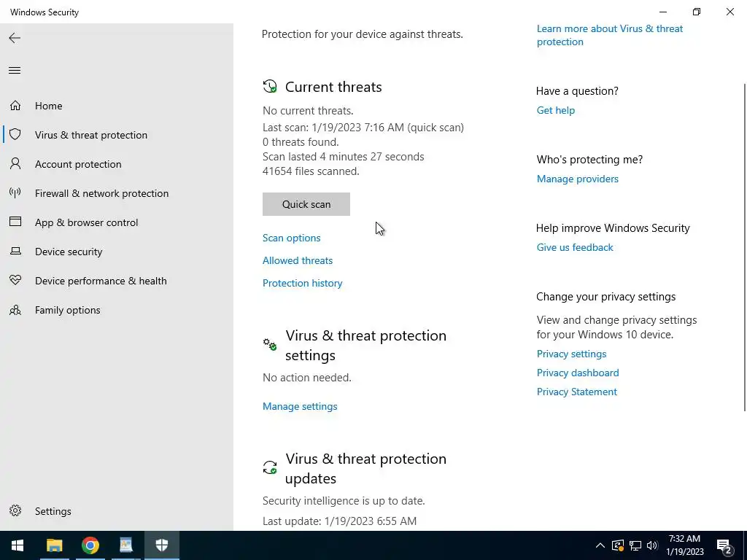This screenshot has height=560, width=747.
Task: Click the '0 threats found.' text
Action: (301, 142)
